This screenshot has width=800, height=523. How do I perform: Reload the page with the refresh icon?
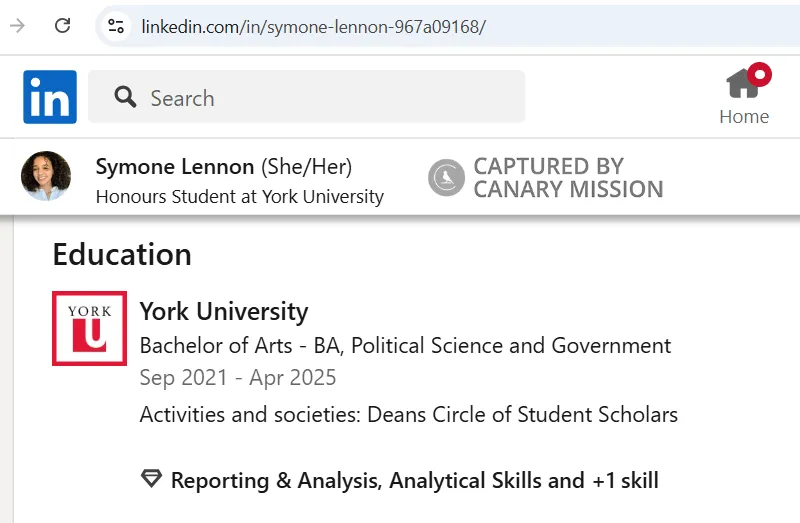(x=62, y=26)
